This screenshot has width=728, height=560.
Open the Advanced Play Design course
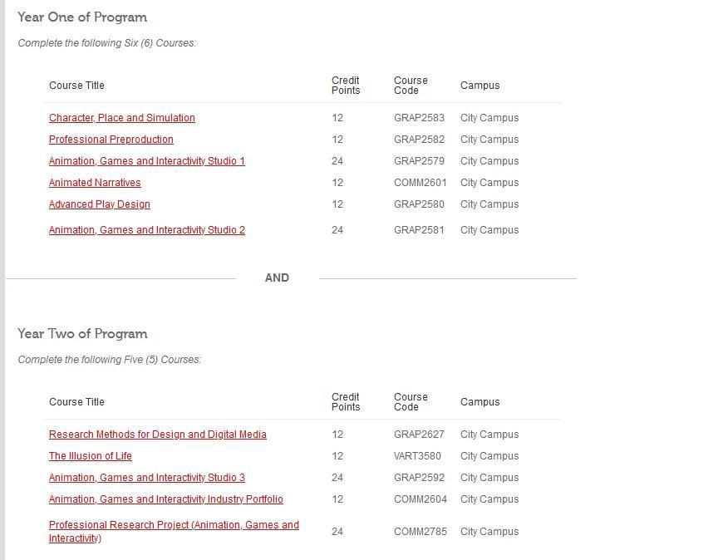coord(100,204)
